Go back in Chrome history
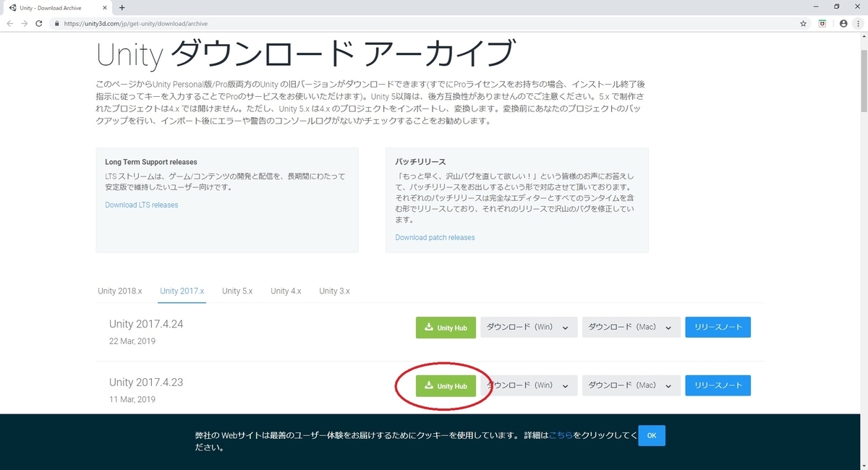868x470 pixels. [9, 23]
